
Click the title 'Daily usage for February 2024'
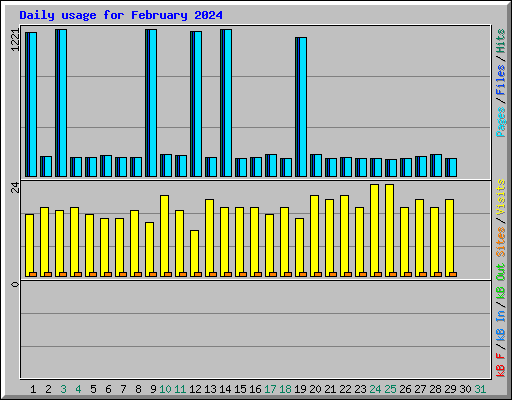click(121, 15)
